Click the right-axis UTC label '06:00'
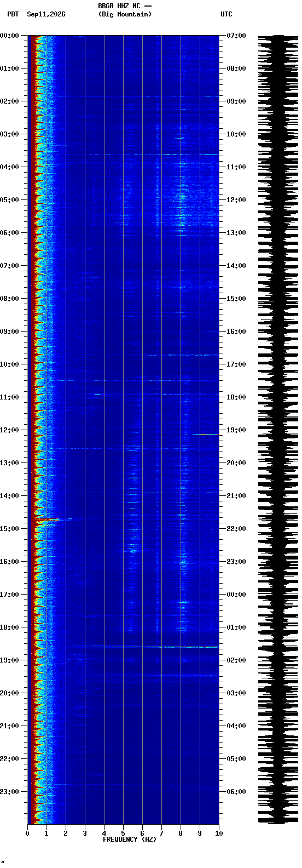Screen dimensions: 302x868 [x=236, y=792]
